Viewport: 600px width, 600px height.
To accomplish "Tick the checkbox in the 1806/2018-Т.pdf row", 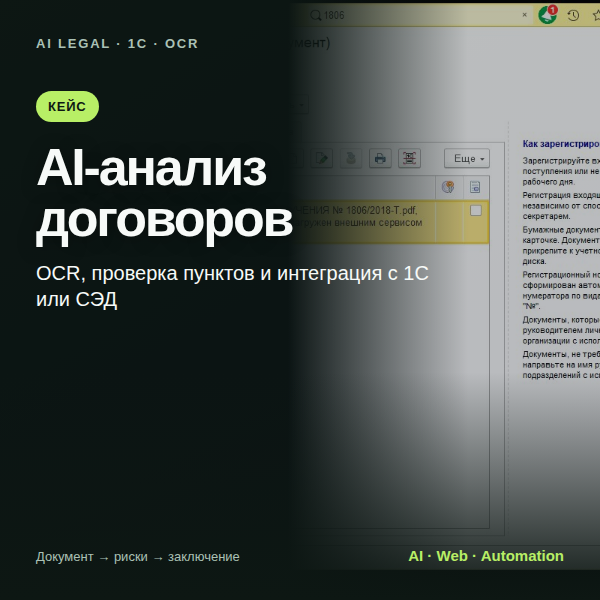I will 476,210.
